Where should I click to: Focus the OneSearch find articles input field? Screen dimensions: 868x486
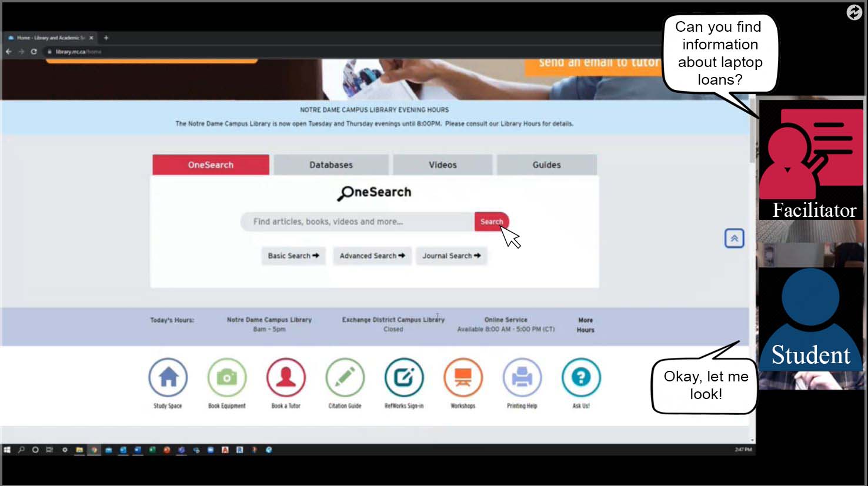click(x=359, y=222)
